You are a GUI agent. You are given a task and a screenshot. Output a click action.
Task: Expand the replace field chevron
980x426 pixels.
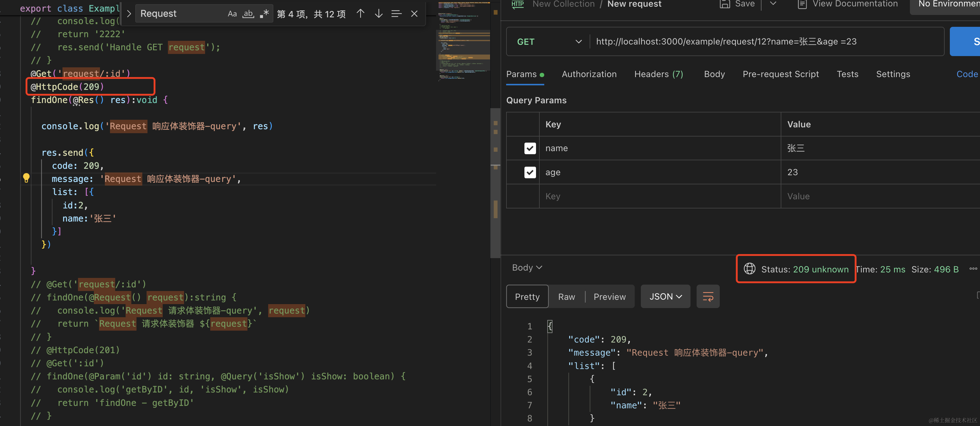129,14
